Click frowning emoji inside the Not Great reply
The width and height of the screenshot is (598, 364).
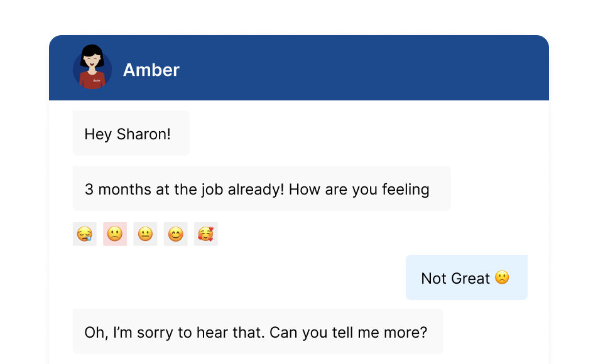[502, 277]
